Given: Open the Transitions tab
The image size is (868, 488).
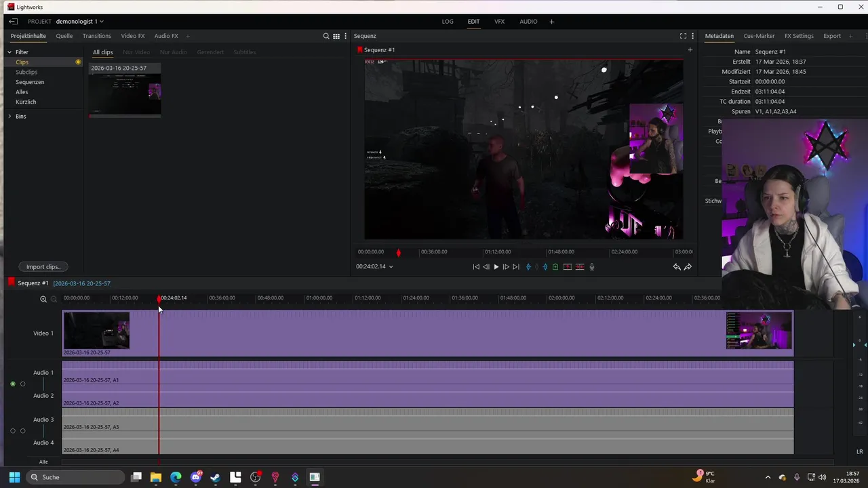Looking at the screenshot, I should click(97, 36).
